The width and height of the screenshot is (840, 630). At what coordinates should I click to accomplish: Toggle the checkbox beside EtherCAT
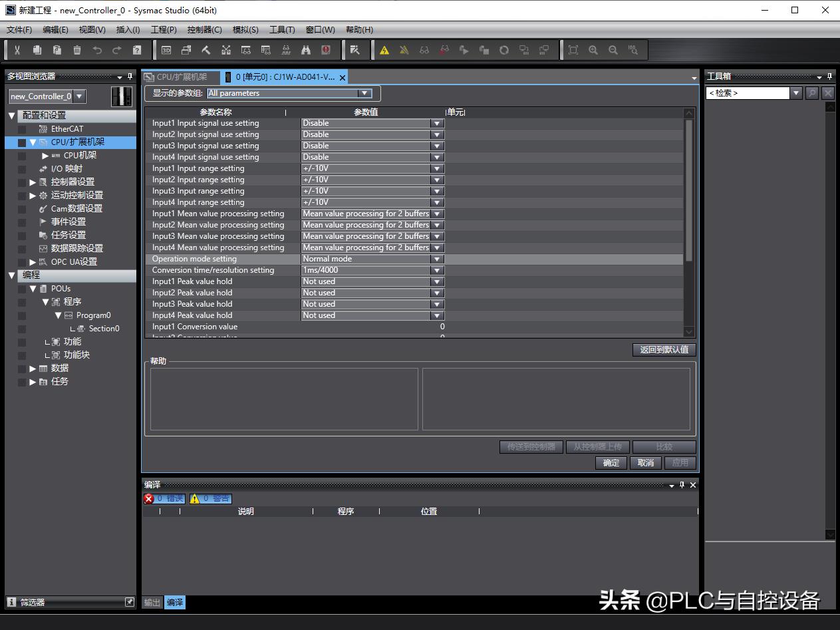[22, 129]
